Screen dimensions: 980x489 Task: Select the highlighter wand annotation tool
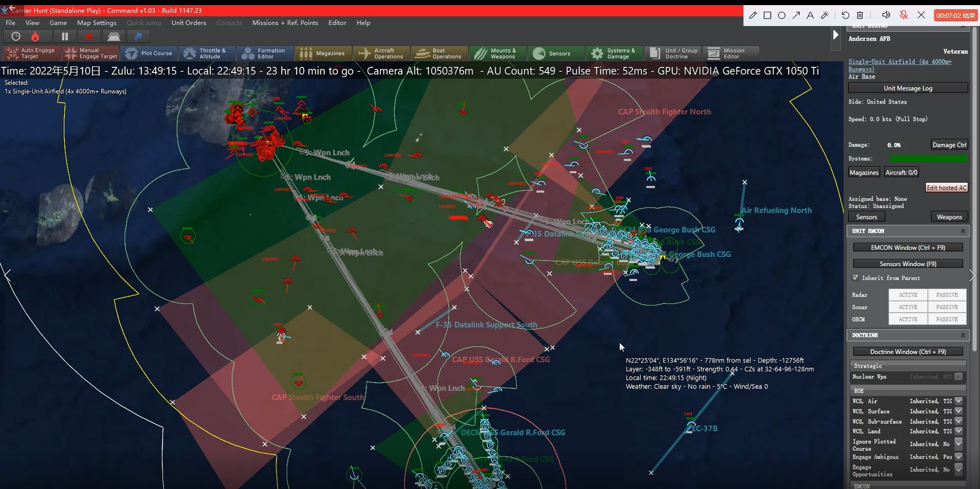coord(824,15)
